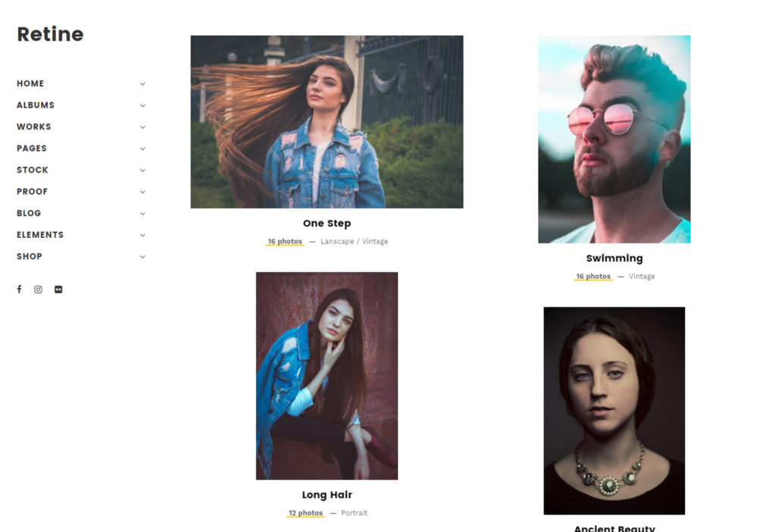Open the Instagram social icon
Viewport: 776px width, 532px height.
[x=38, y=289]
